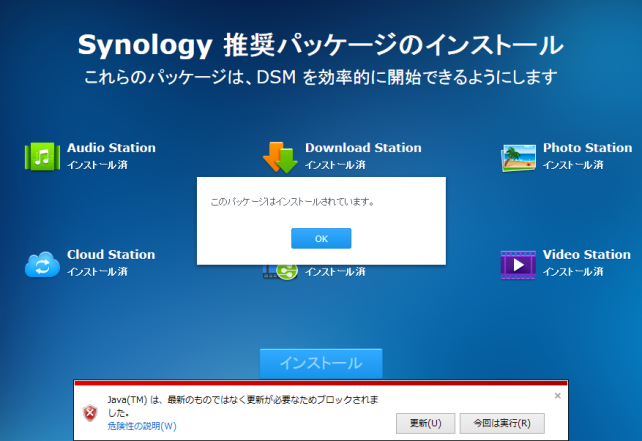Viewport: 642px width, 441px height.
Task: Click the Java(TM) blocked warning text
Action: tap(243, 406)
